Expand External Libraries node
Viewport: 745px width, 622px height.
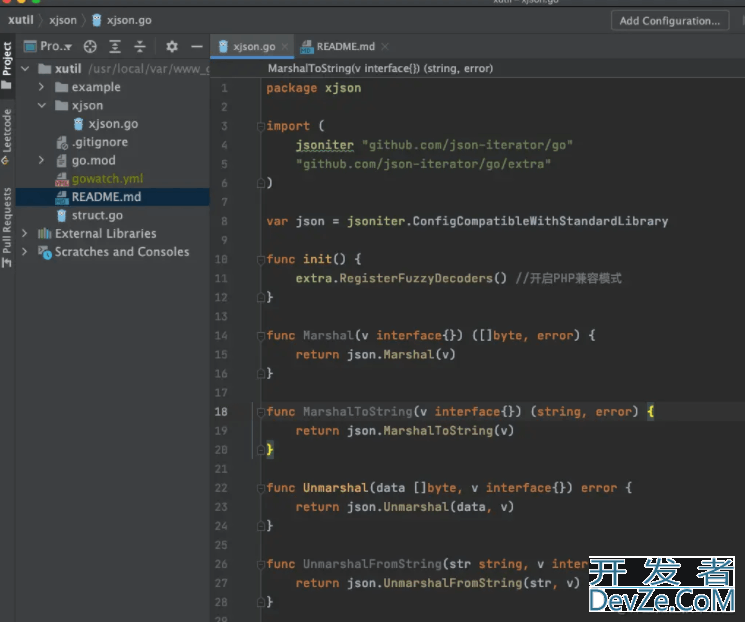pyautogui.click(x=25, y=234)
